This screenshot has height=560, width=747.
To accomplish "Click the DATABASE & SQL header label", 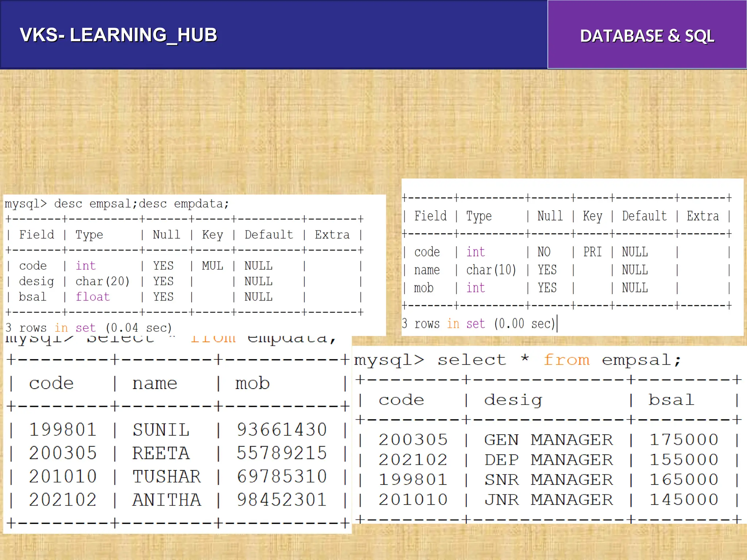I will pos(647,36).
